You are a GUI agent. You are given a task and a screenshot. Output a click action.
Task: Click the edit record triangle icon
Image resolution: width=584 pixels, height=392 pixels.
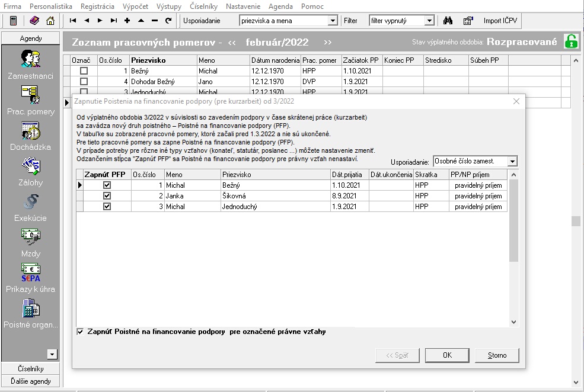141,21
